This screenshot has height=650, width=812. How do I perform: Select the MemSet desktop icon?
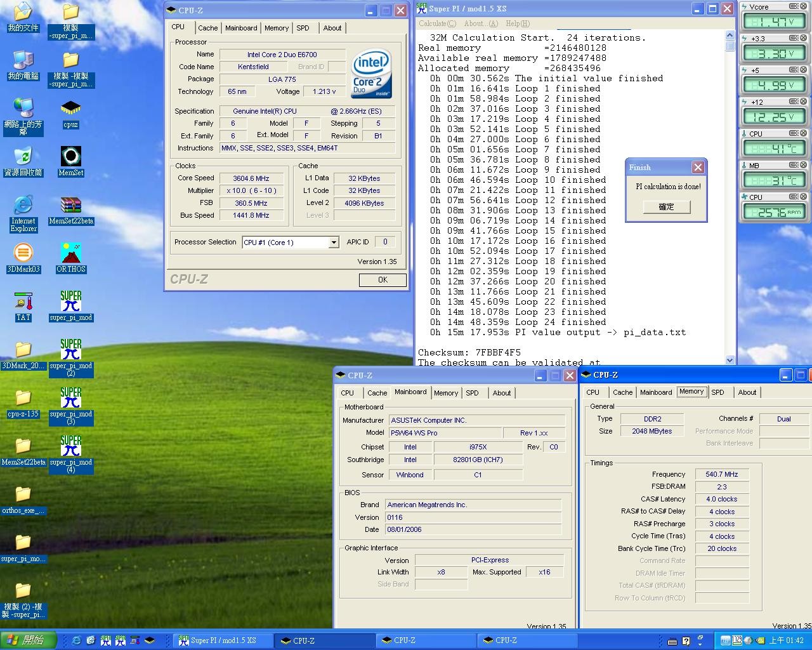[x=70, y=162]
